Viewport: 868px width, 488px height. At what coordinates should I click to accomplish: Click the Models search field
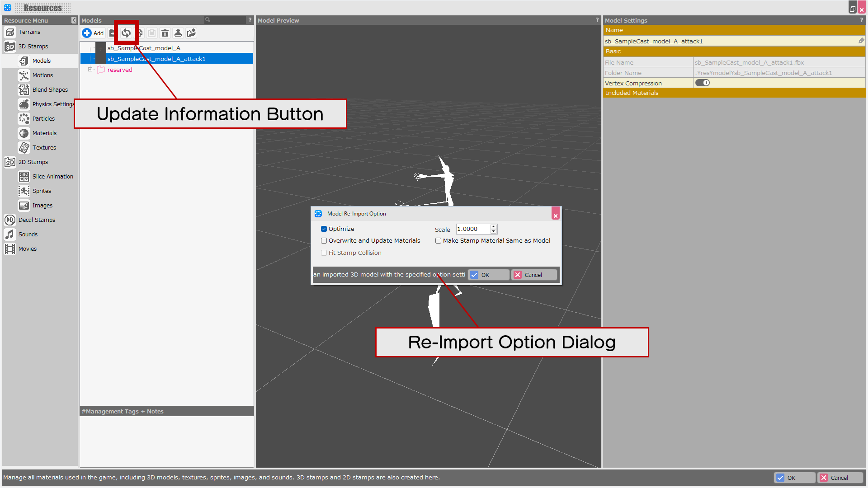pyautogui.click(x=227, y=20)
